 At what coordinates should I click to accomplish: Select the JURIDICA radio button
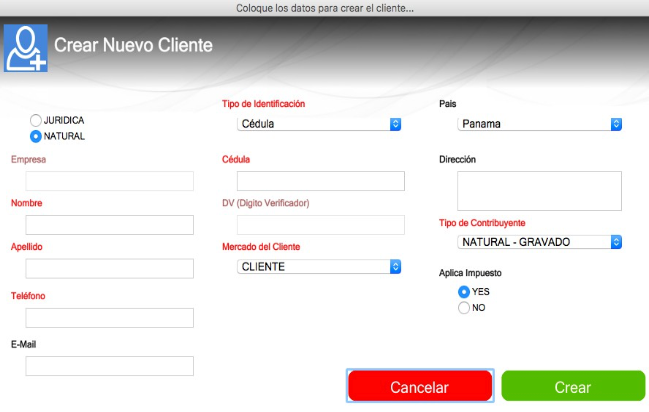click(36, 120)
